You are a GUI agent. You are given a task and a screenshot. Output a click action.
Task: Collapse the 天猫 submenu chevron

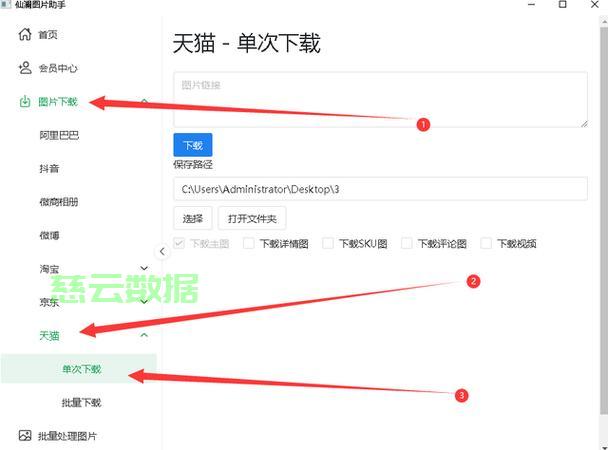[144, 335]
